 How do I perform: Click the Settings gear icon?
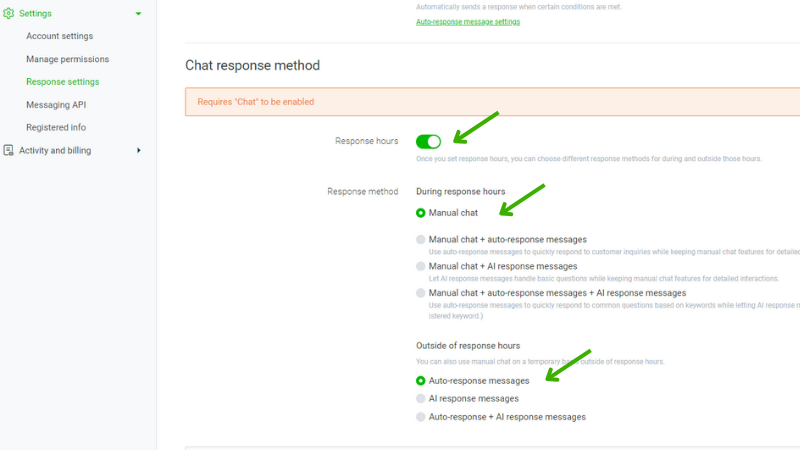[8, 13]
